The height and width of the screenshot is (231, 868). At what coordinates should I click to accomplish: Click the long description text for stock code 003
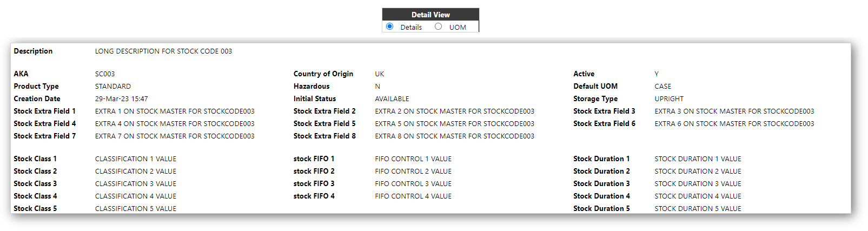[163, 51]
